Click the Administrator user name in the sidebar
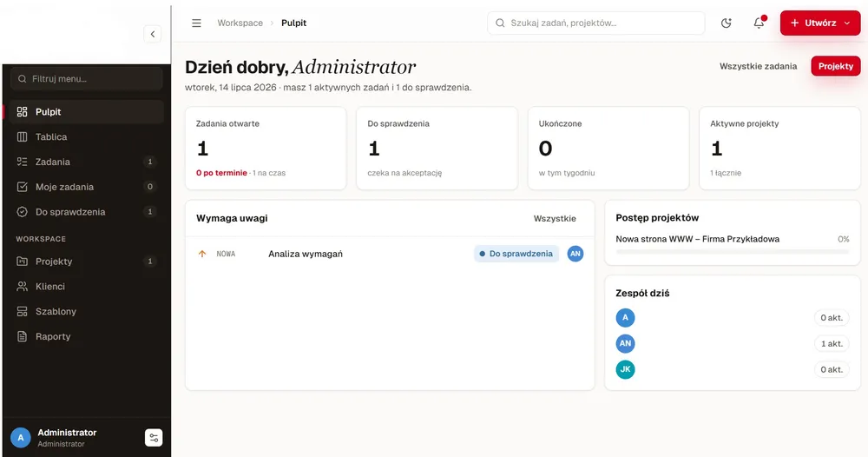This screenshot has width=868, height=457. click(x=67, y=433)
